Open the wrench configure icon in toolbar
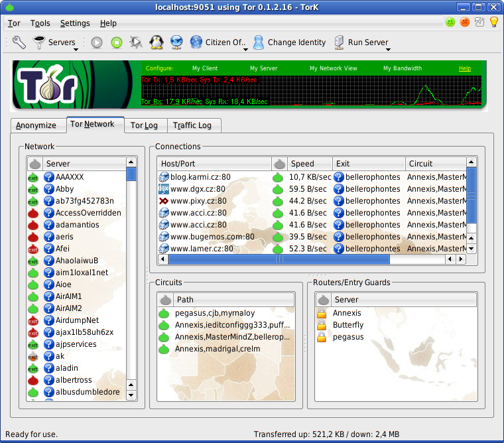The image size is (504, 443). tap(19, 42)
